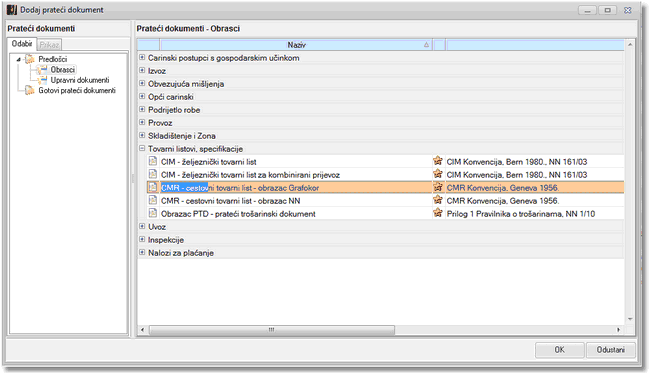The width and height of the screenshot is (651, 376).
Task: Click document icon beside Obrazac PTD row
Action: (x=153, y=213)
